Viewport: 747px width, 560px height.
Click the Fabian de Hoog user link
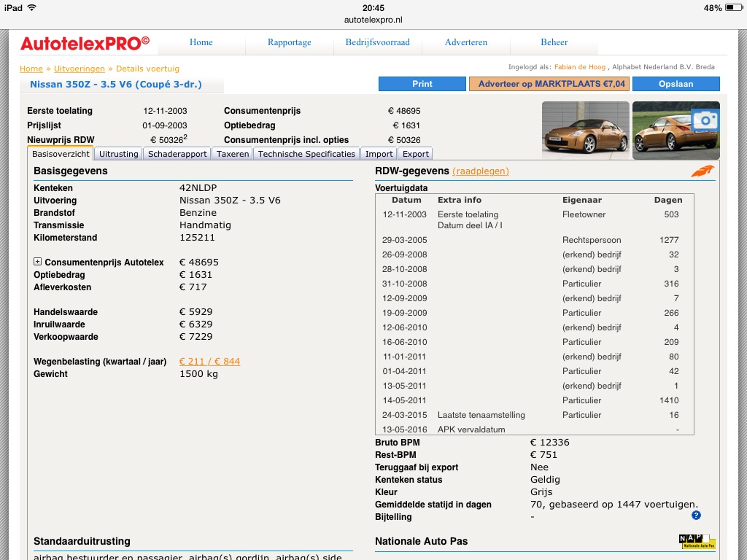(580, 67)
